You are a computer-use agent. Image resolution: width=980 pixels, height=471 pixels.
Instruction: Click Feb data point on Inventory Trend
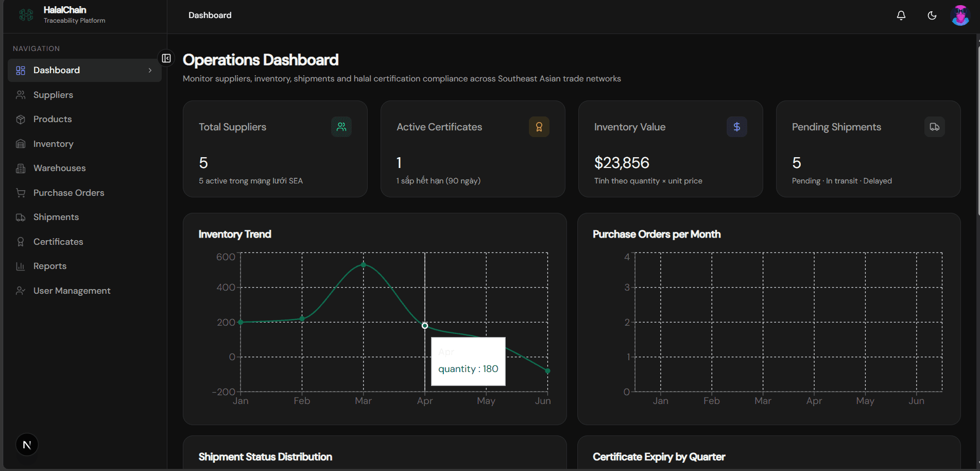302,318
